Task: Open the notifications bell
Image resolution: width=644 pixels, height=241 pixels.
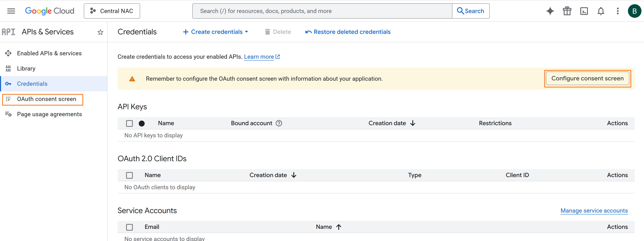Action: pyautogui.click(x=601, y=11)
